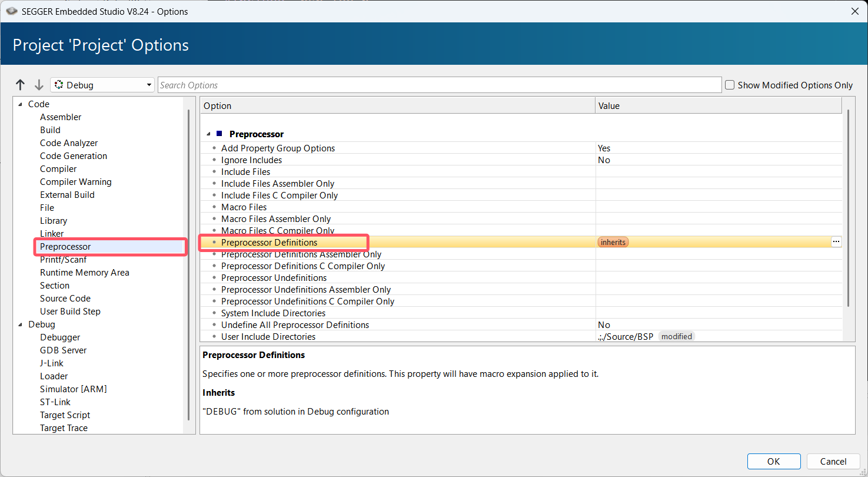Click the SEGGER app icon in title bar
The image size is (868, 477).
pyautogui.click(x=11, y=11)
